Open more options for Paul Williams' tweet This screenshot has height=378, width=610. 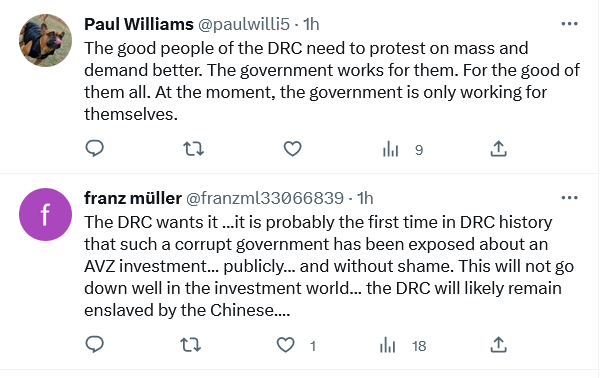[570, 24]
